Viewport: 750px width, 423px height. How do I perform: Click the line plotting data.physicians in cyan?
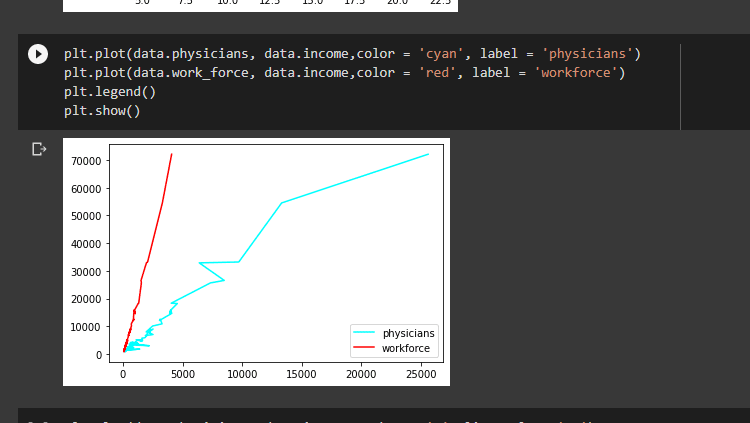(352, 54)
